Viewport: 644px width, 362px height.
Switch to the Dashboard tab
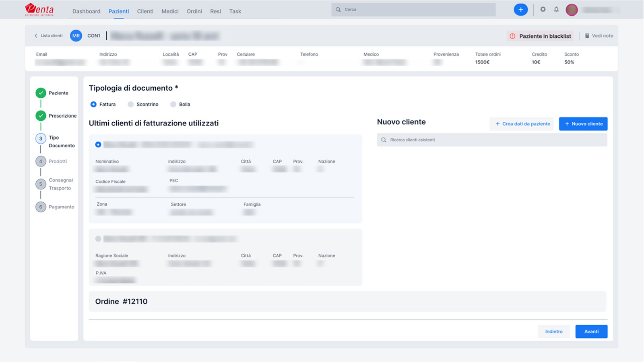point(86,11)
